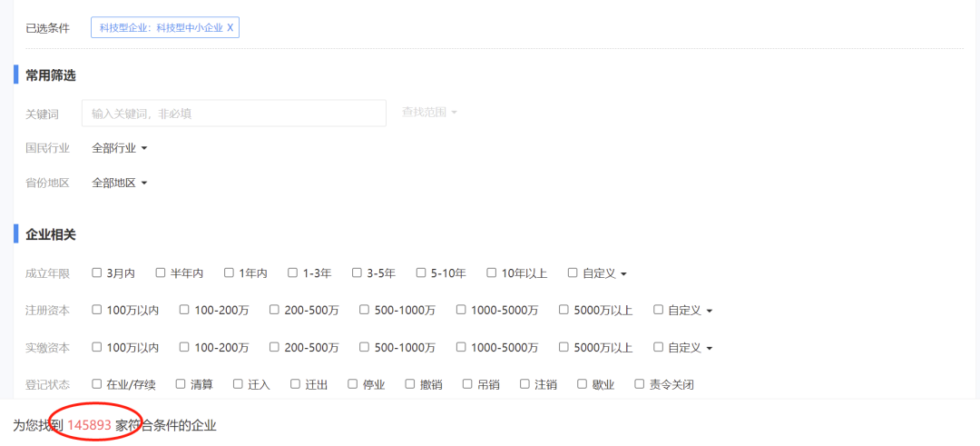Check 注册资本 5000万以上 option
980x446 pixels.
[x=563, y=310]
